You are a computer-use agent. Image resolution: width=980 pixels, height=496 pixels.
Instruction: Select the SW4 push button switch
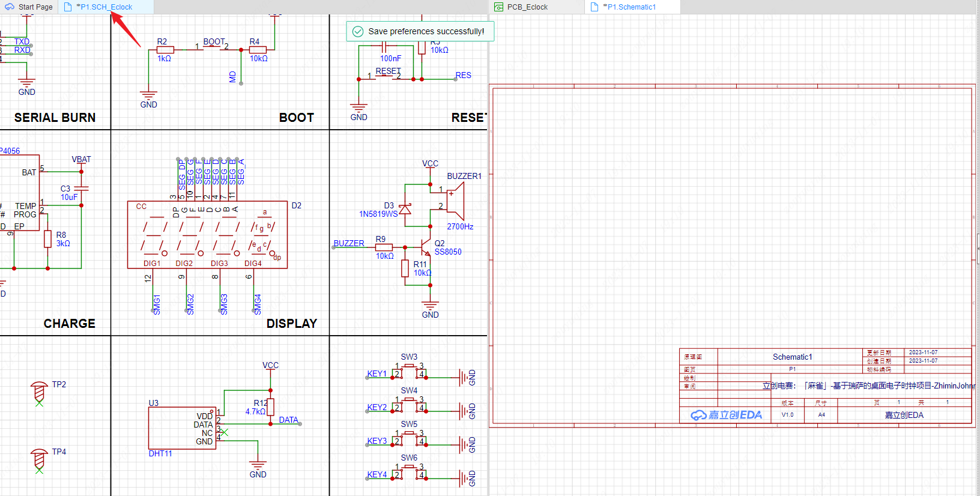coord(409,405)
